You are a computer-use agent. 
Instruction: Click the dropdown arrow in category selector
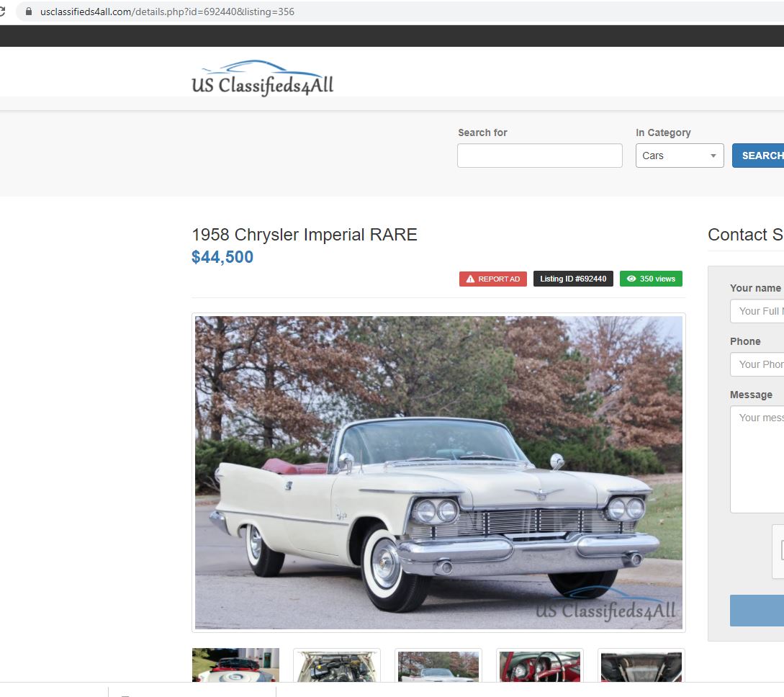[713, 156]
